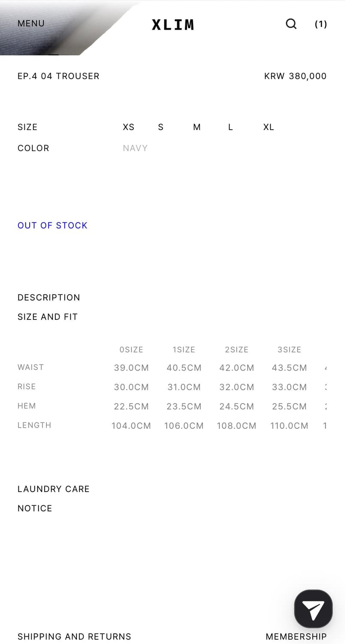Open the MENU navigation

coord(31,24)
